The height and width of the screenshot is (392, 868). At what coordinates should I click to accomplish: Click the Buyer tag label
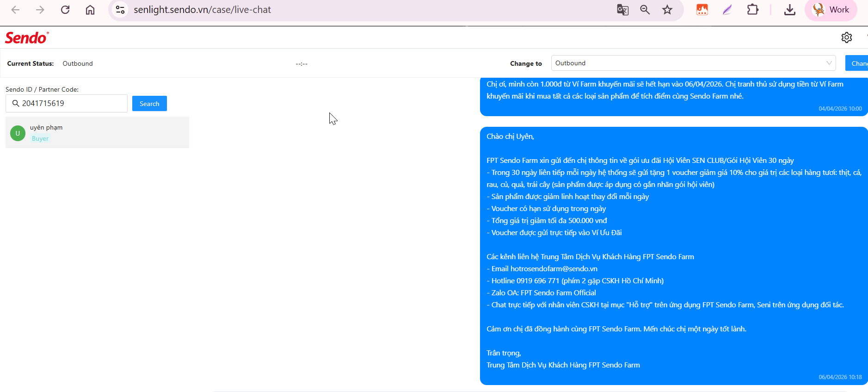pos(40,138)
